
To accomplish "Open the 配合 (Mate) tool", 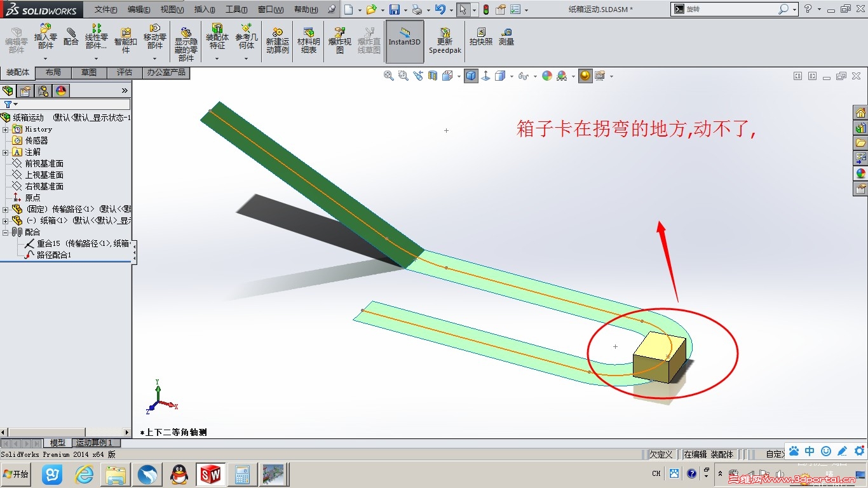I will pos(70,37).
